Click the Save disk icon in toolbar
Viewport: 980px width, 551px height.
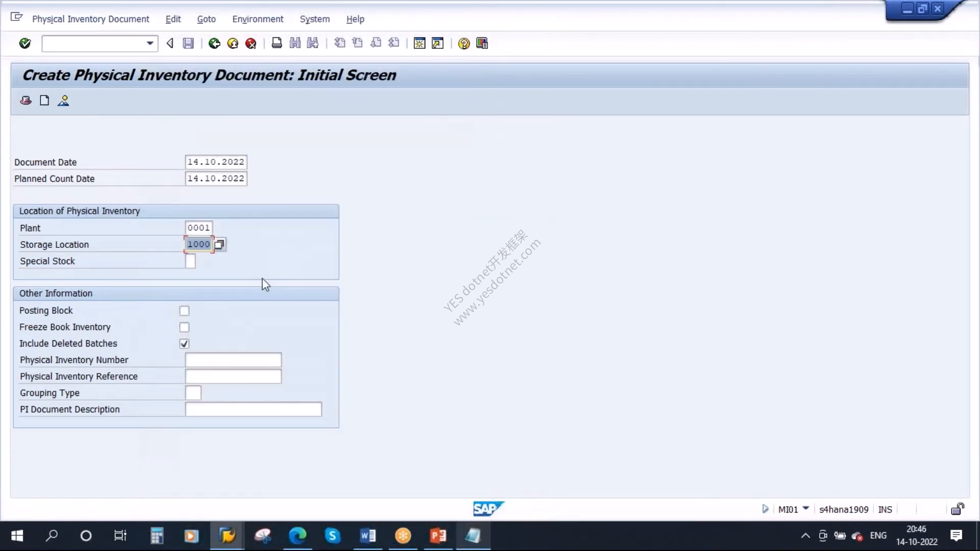tap(188, 43)
